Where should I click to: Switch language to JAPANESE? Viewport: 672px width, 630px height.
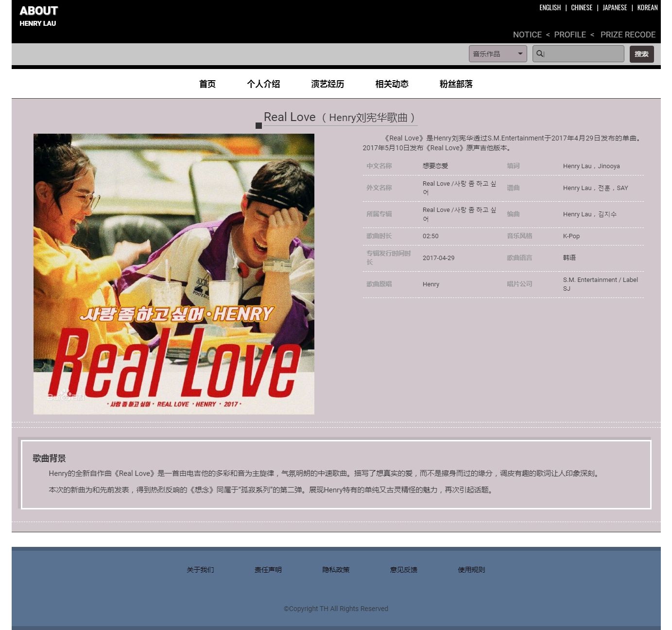point(615,8)
